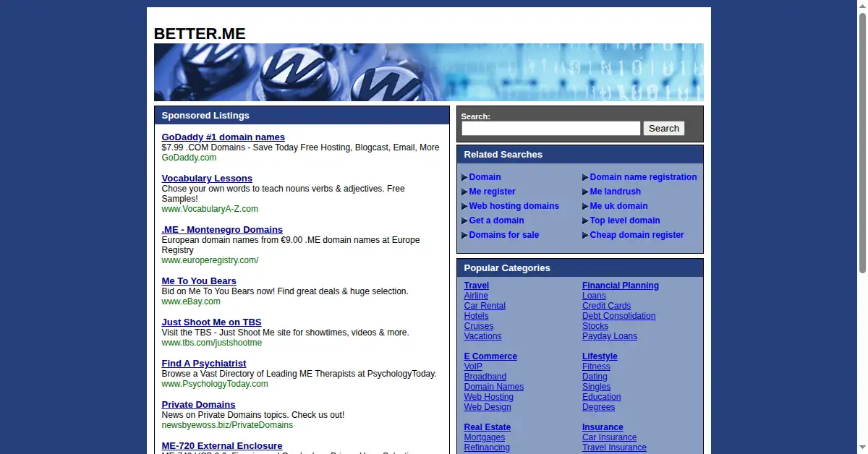Image resolution: width=868 pixels, height=454 pixels.
Task: Click arrow icon beside Top level domain
Action: 585,220
